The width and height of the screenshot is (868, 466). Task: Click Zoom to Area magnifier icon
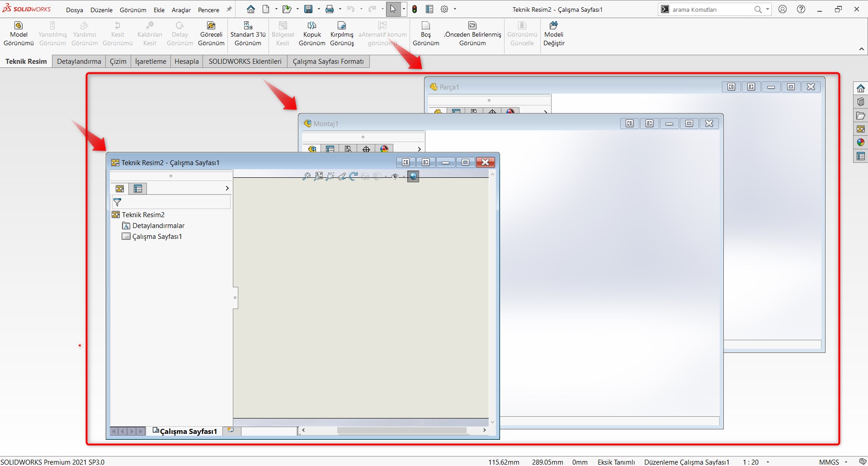click(330, 176)
